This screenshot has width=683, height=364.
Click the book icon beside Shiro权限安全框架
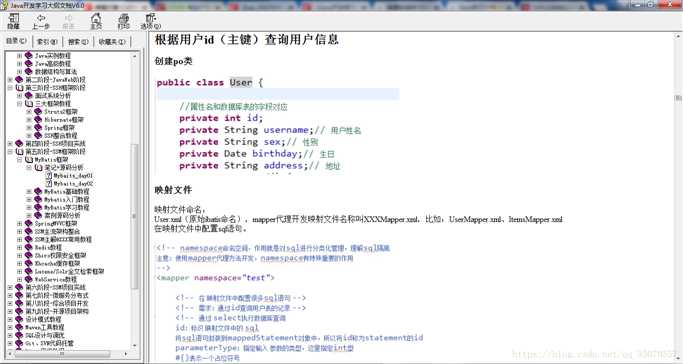tap(29, 255)
